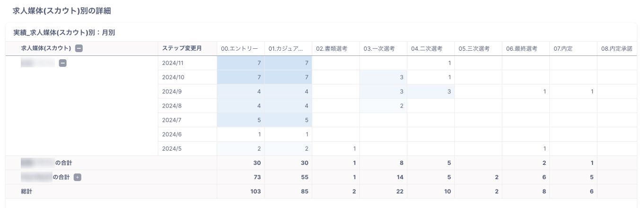644x208 pixels.
Task: Select the 06.最終選考 column header
Action: 521,48
